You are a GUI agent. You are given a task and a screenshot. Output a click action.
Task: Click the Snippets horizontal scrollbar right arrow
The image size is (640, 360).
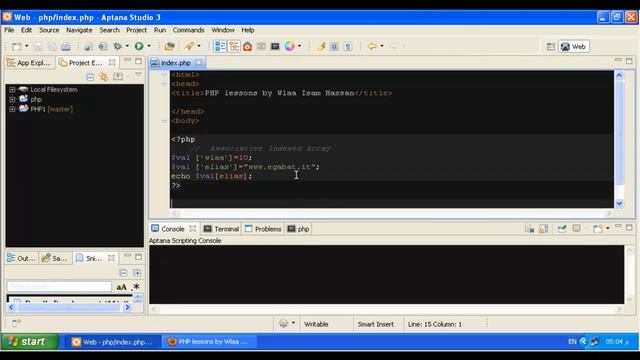click(x=127, y=307)
